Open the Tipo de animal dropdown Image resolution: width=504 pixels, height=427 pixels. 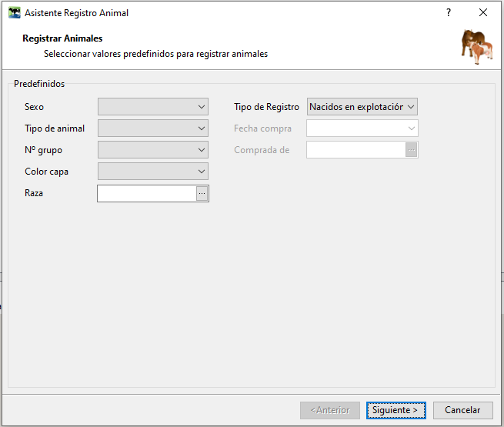[152, 128]
